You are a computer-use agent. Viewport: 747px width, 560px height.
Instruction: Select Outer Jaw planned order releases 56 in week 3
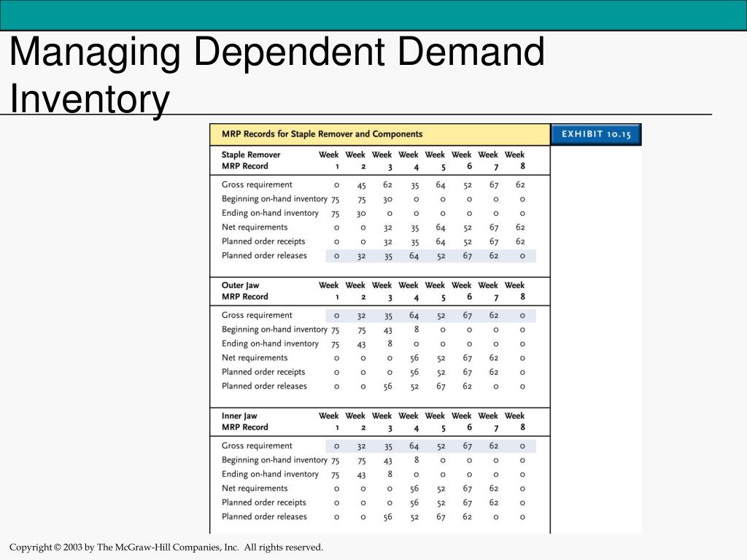pyautogui.click(x=388, y=386)
